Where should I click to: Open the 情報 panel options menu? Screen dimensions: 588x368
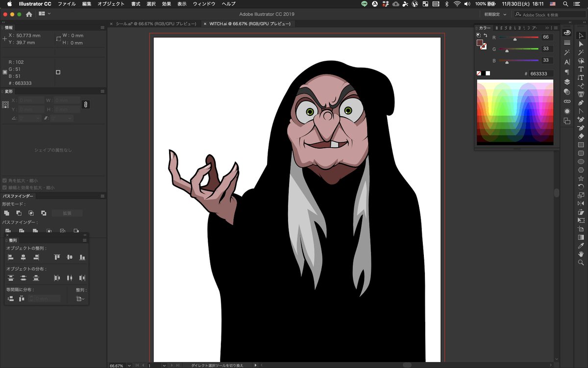click(x=102, y=27)
